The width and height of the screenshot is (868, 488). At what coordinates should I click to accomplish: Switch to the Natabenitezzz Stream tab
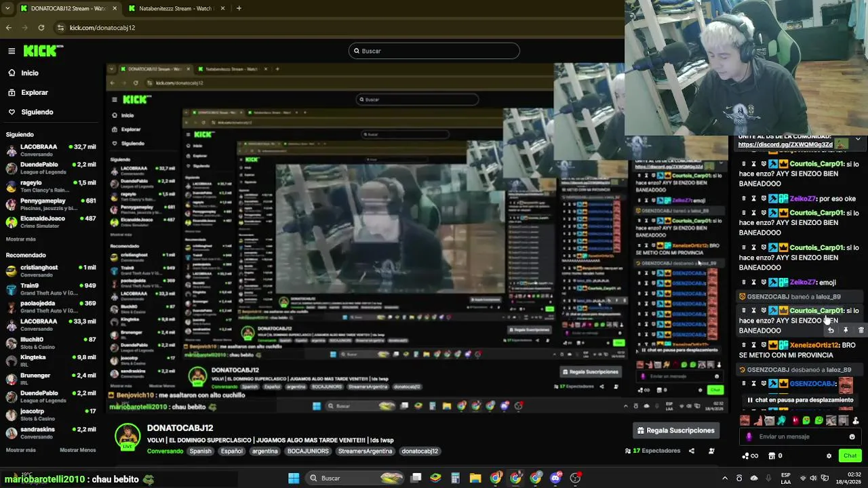coord(176,8)
